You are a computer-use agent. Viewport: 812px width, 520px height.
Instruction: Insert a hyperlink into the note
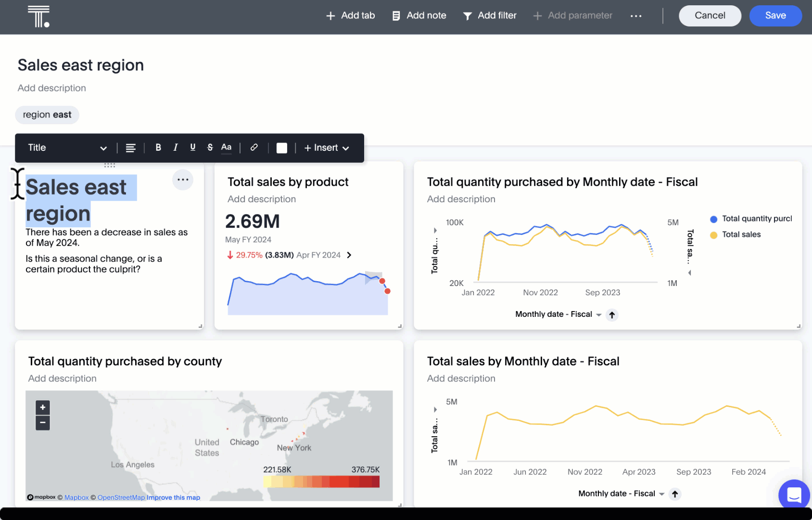point(254,148)
